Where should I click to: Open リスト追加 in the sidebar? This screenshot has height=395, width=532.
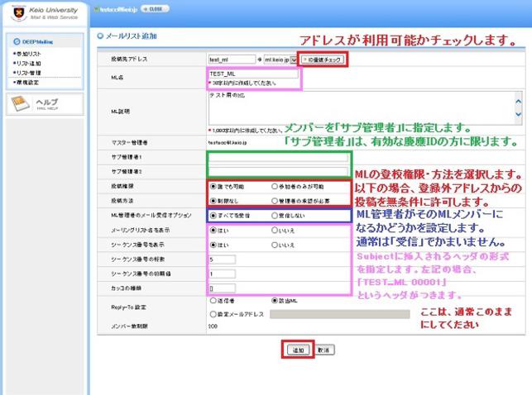(x=28, y=63)
